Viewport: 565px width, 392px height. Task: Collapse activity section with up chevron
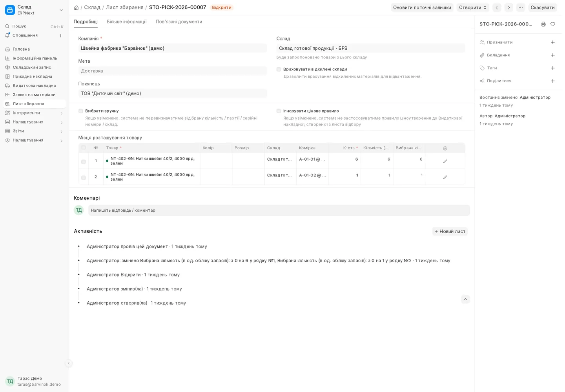(465, 299)
